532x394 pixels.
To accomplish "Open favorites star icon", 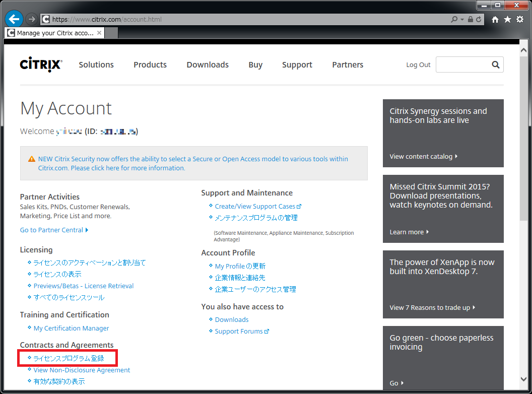I will click(x=507, y=19).
